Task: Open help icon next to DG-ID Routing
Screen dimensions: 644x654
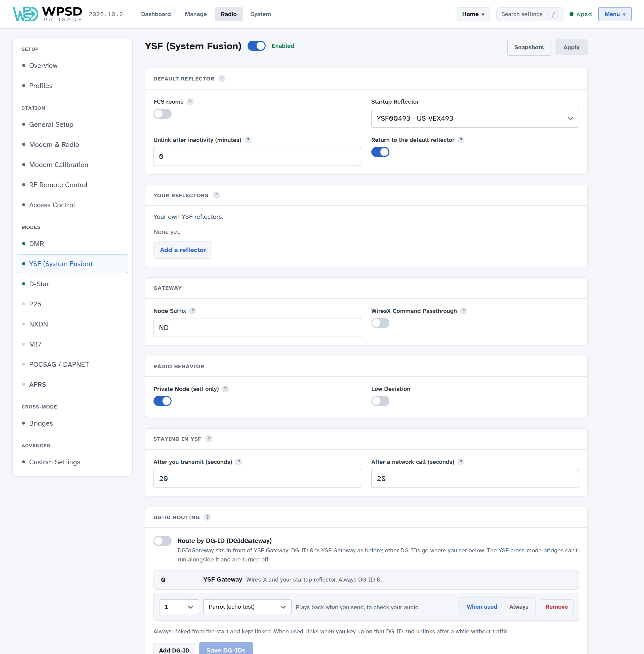Action: [207, 517]
